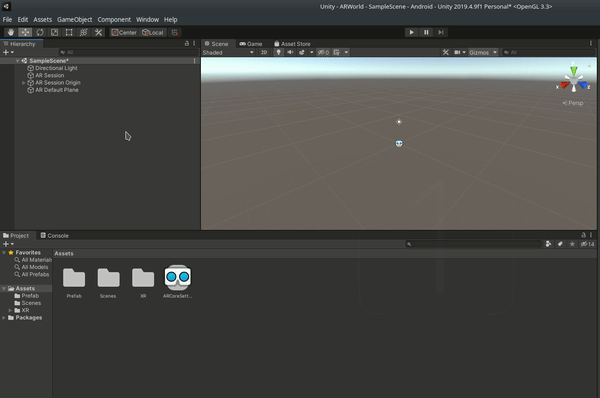Expand AR Session Origin
Image resolution: width=600 pixels, height=398 pixels.
coord(24,83)
